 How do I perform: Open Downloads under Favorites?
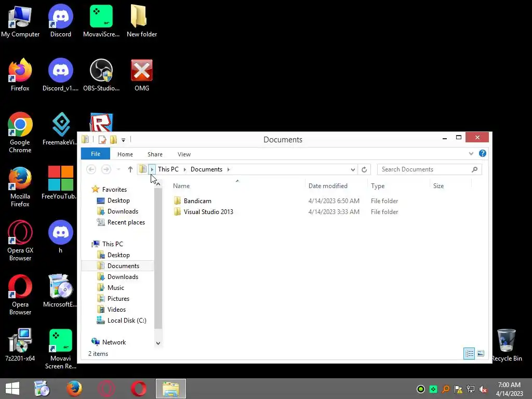point(123,211)
